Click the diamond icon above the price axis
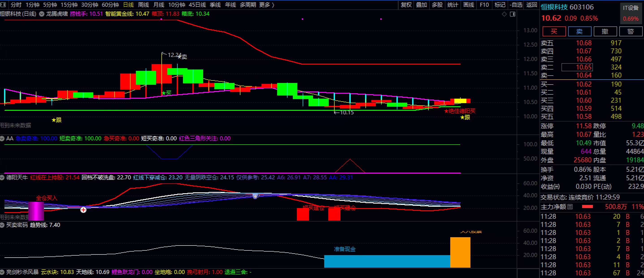Image resolution: width=644 pixels, height=278 pixels. (x=504, y=14)
